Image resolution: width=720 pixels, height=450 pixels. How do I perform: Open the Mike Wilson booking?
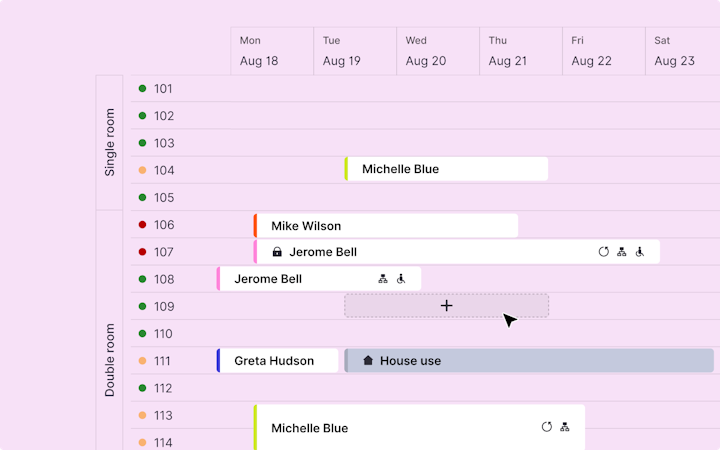click(386, 226)
